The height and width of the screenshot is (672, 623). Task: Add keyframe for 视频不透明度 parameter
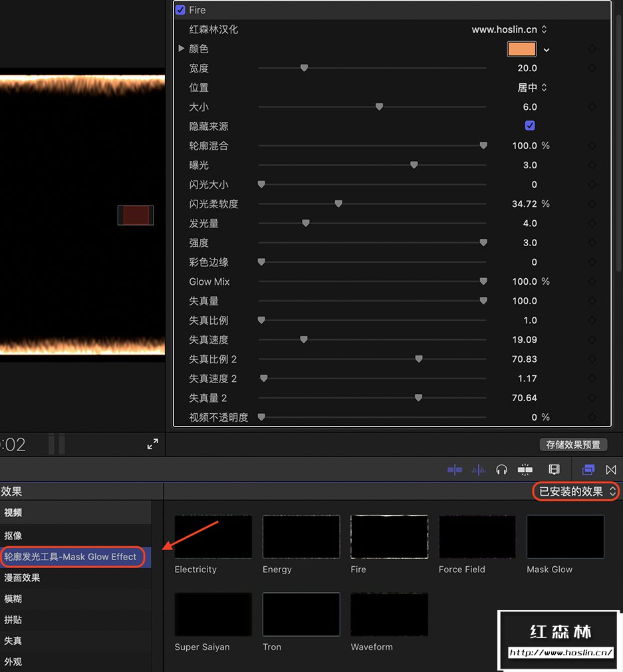(592, 417)
